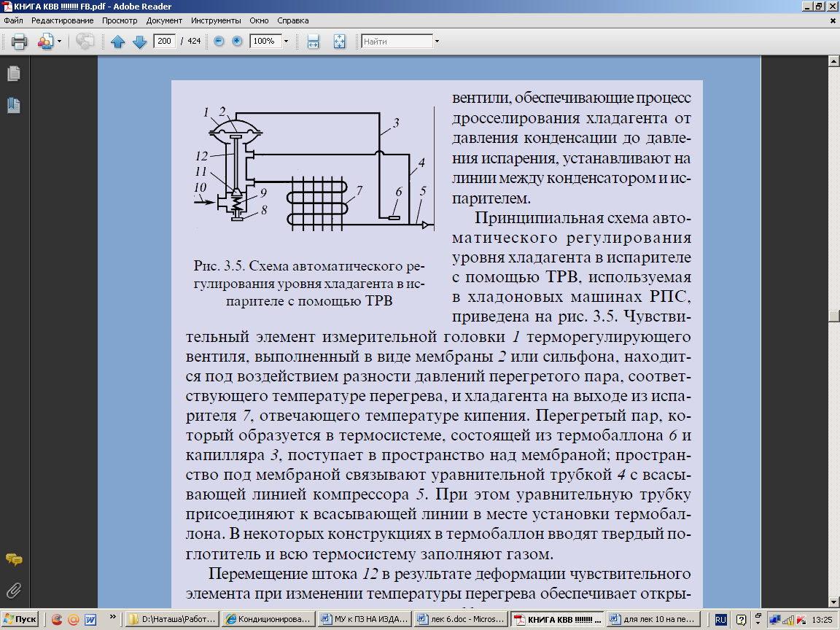Open the Pages thumbnails panel icon
The height and width of the screenshot is (630, 840).
click(x=13, y=74)
